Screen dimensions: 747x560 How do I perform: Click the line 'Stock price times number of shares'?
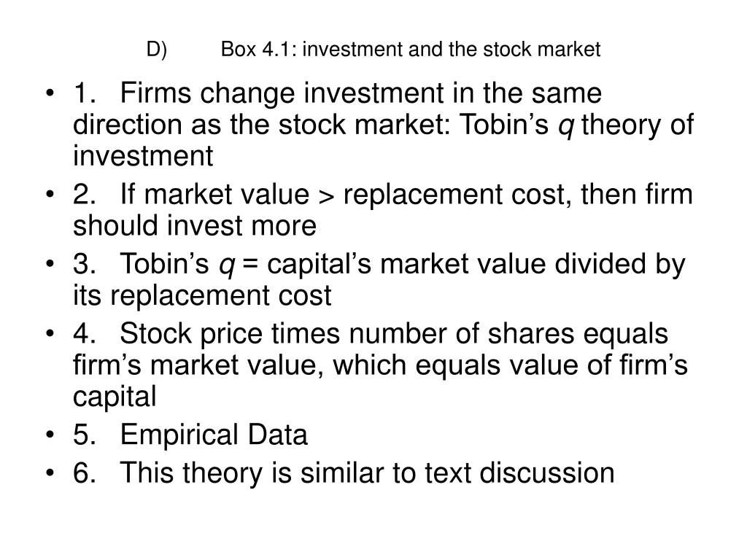347,333
